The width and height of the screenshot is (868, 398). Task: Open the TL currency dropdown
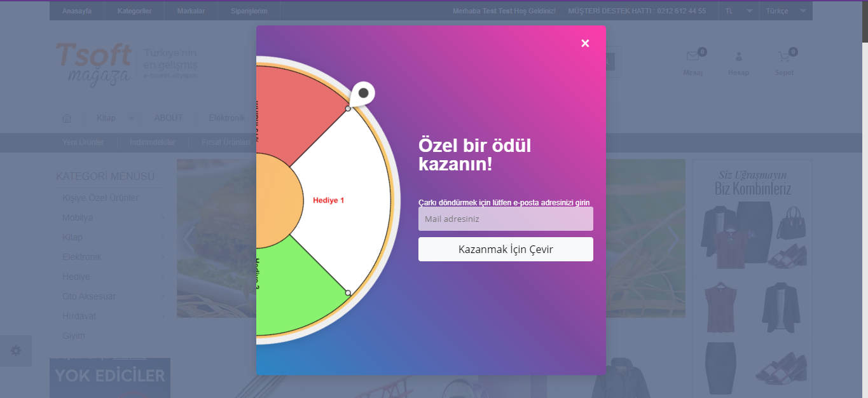(x=739, y=11)
